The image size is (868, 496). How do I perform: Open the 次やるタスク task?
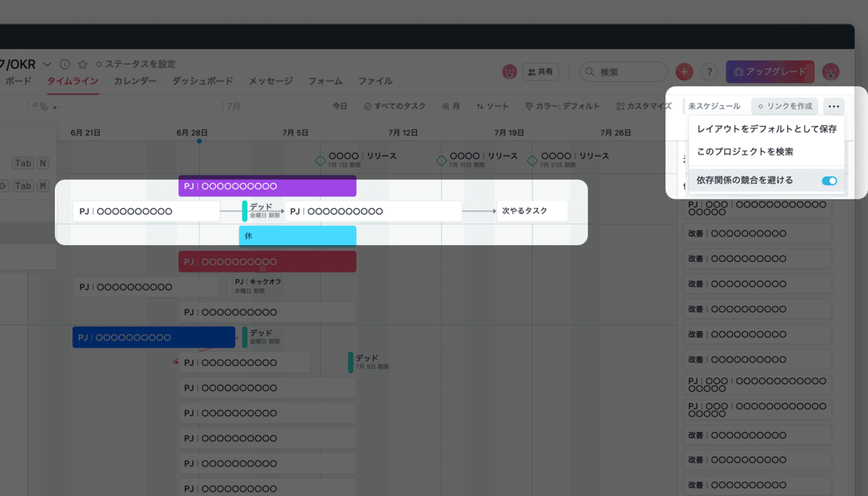click(x=532, y=211)
